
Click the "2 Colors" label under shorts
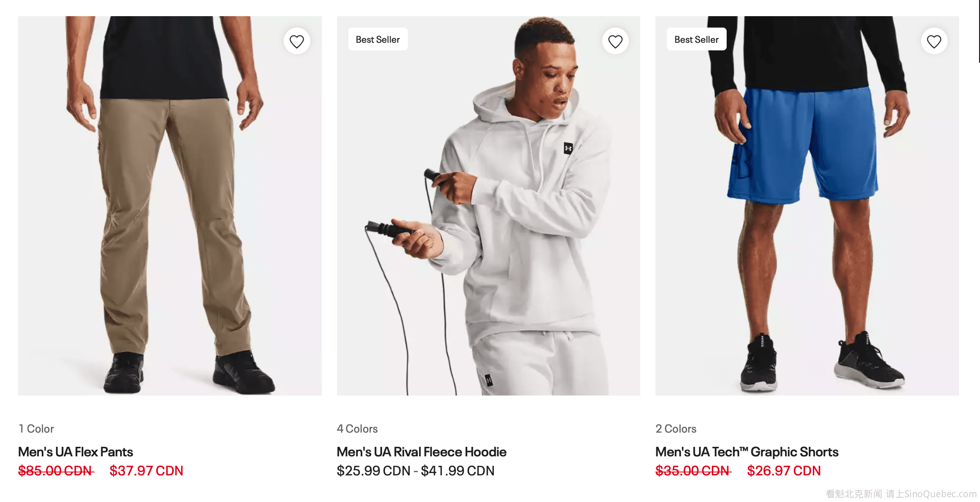pyautogui.click(x=676, y=429)
